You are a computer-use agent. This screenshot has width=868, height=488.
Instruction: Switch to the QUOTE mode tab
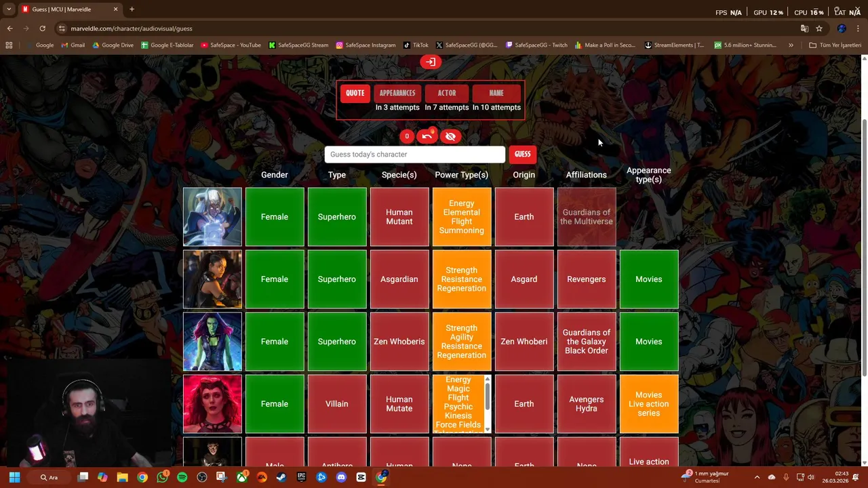tap(355, 93)
